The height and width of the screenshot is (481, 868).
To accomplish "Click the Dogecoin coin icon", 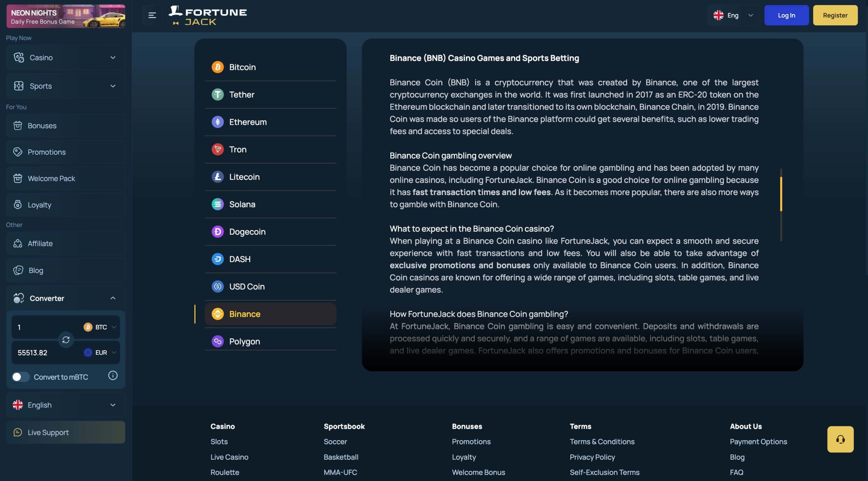I will (218, 232).
